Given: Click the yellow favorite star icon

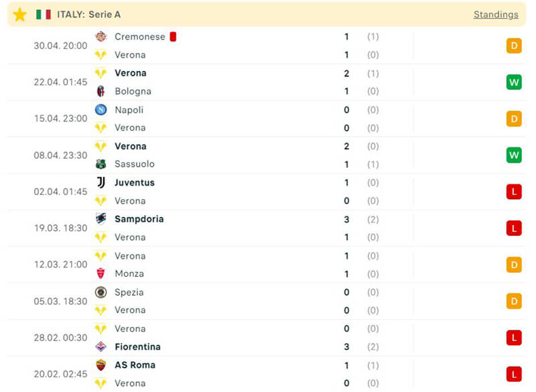Looking at the screenshot, I should [19, 15].
